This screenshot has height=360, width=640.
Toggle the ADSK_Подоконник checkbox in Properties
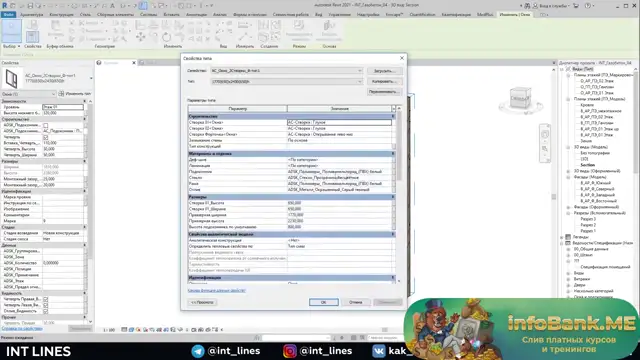click(x=46, y=125)
